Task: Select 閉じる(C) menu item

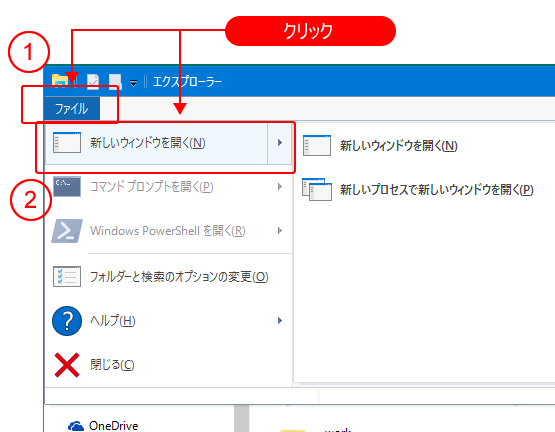Action: coord(168,365)
